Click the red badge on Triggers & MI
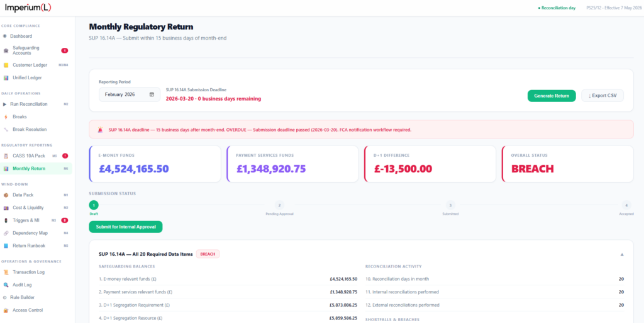The height and width of the screenshot is (323, 644). pos(65,220)
